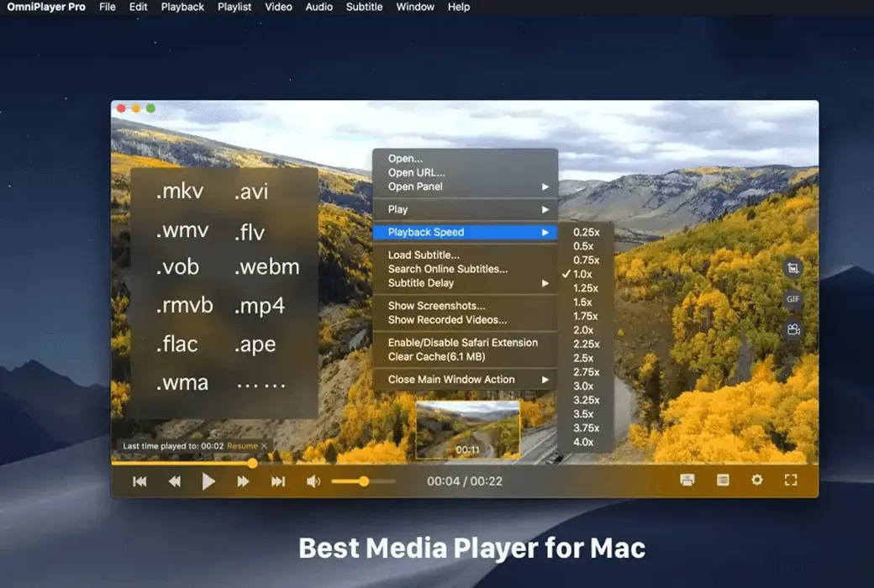Image resolution: width=874 pixels, height=588 pixels.
Task: Set playback speed to 4.0x
Action: coord(586,442)
